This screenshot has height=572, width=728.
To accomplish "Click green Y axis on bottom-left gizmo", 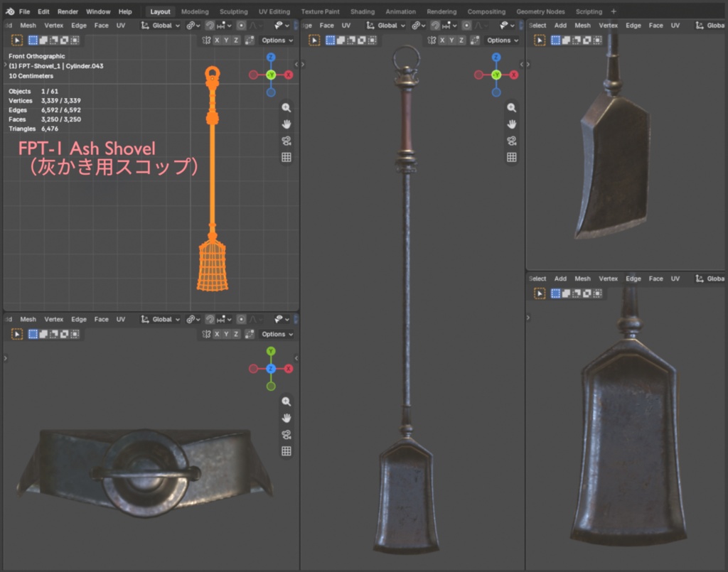I will click(271, 351).
